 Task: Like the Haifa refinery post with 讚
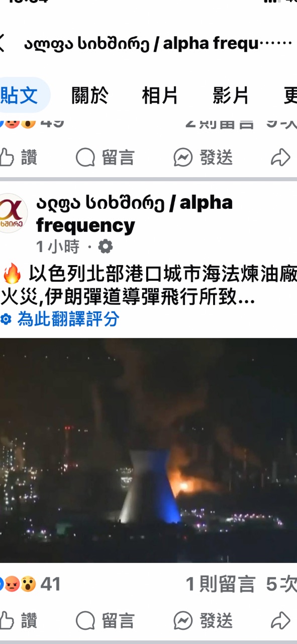[x=19, y=620]
